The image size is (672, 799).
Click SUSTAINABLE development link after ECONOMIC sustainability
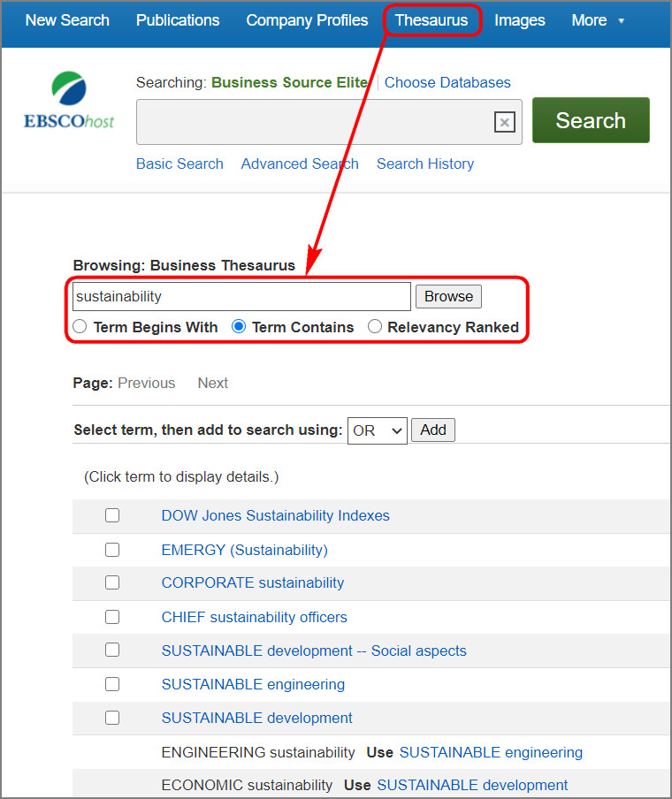coord(472,785)
